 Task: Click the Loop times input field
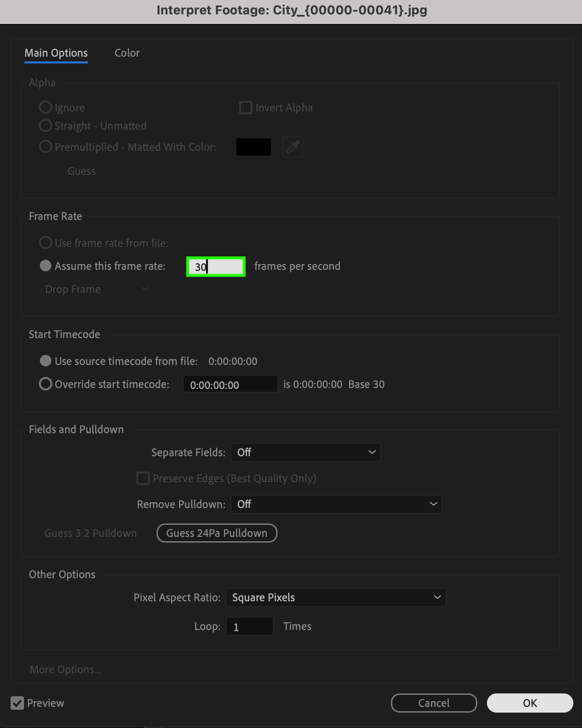249,627
